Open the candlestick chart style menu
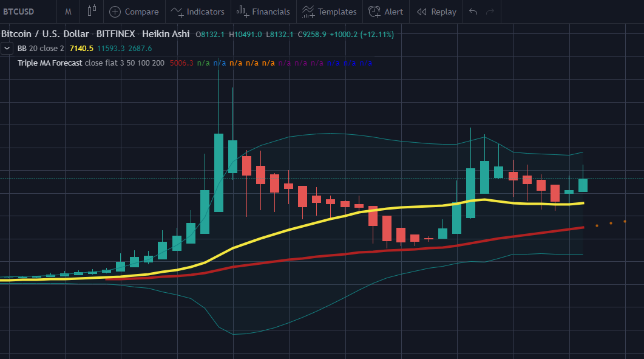The height and width of the screenshot is (359, 644). (92, 11)
